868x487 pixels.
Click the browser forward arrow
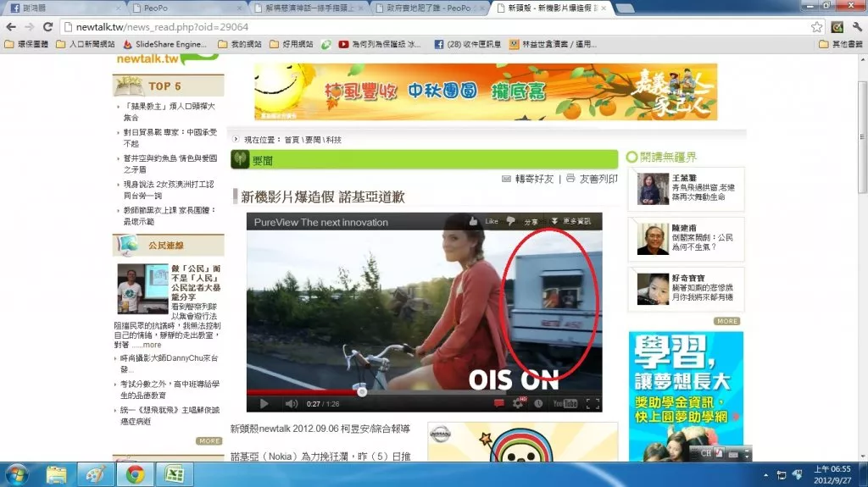[30, 26]
